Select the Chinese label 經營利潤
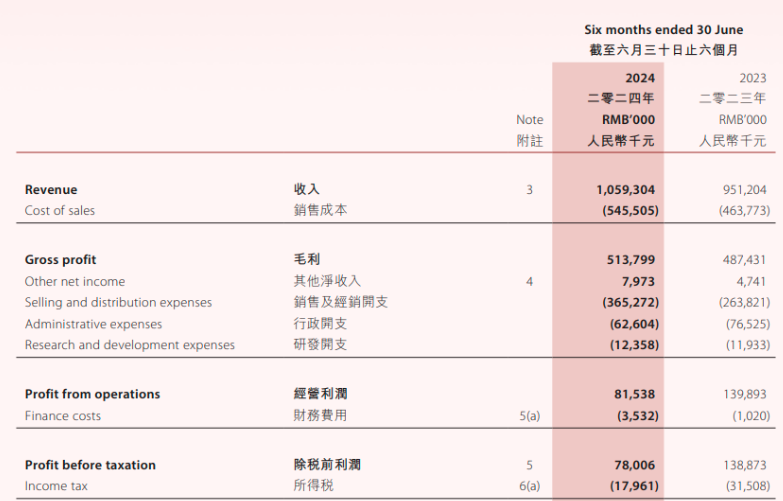This screenshot has width=783, height=501. 320,394
